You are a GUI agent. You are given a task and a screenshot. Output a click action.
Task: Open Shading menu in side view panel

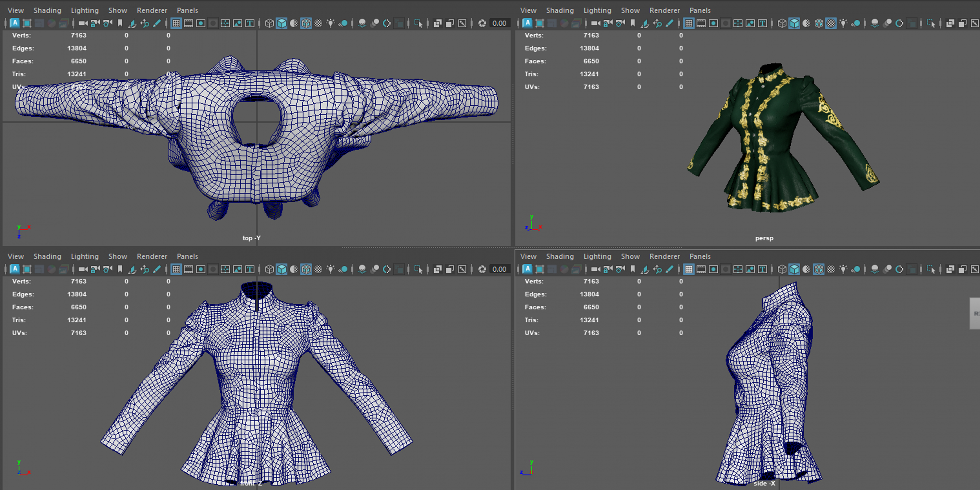coord(560,256)
